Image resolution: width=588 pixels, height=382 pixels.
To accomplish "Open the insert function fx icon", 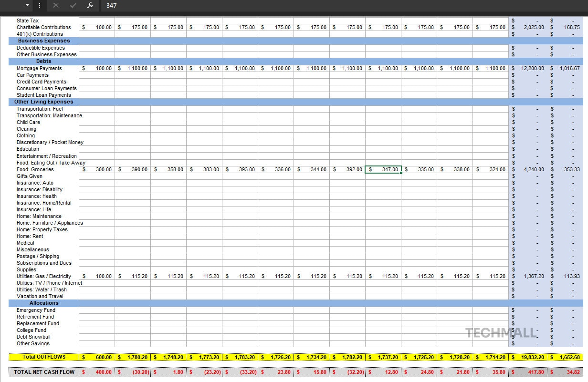I will (90, 5).
